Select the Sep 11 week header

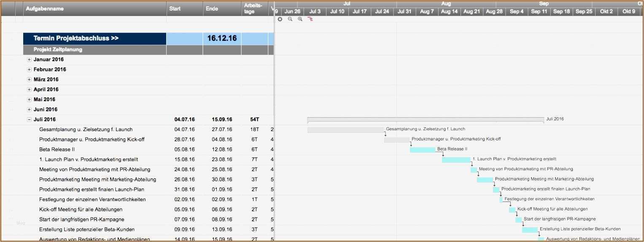539,11
